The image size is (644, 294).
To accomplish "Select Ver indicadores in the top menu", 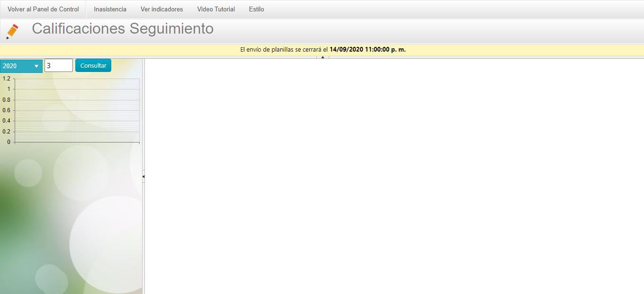I will tap(161, 9).
